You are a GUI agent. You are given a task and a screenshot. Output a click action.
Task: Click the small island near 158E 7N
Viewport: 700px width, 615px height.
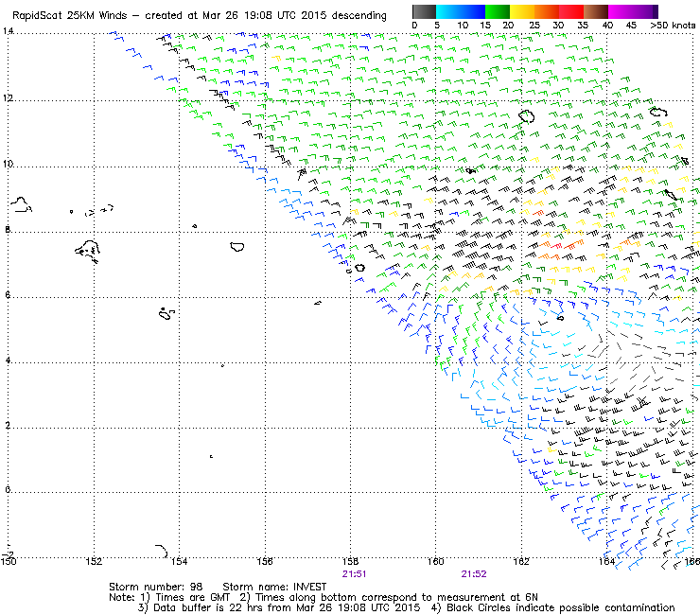click(x=359, y=268)
